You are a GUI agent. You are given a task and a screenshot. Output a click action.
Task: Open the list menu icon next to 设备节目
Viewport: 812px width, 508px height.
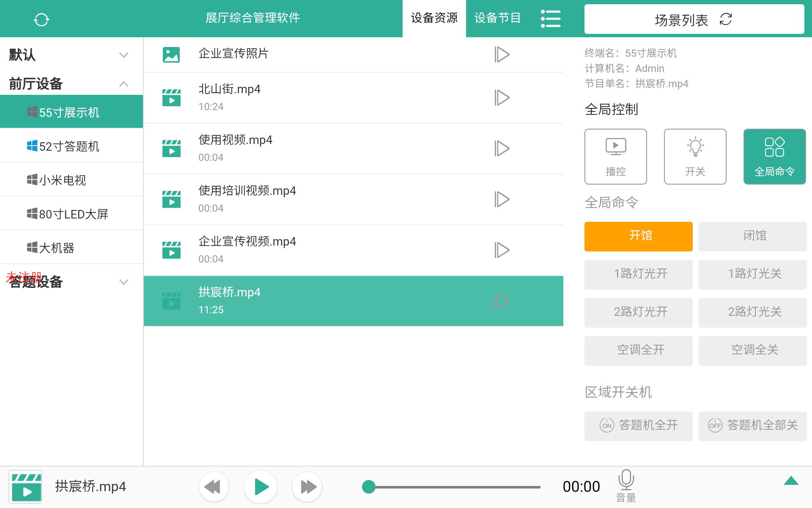point(551,19)
